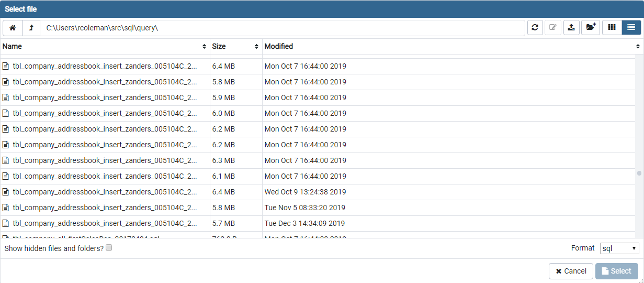Switch to list view
Viewport: 644px width, 283px height.
click(631, 28)
